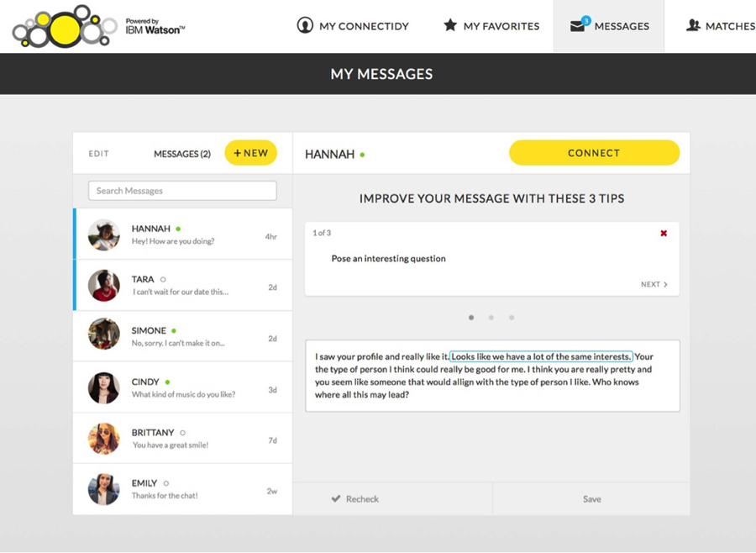Click the plus icon inside the NEW button

coord(238,152)
